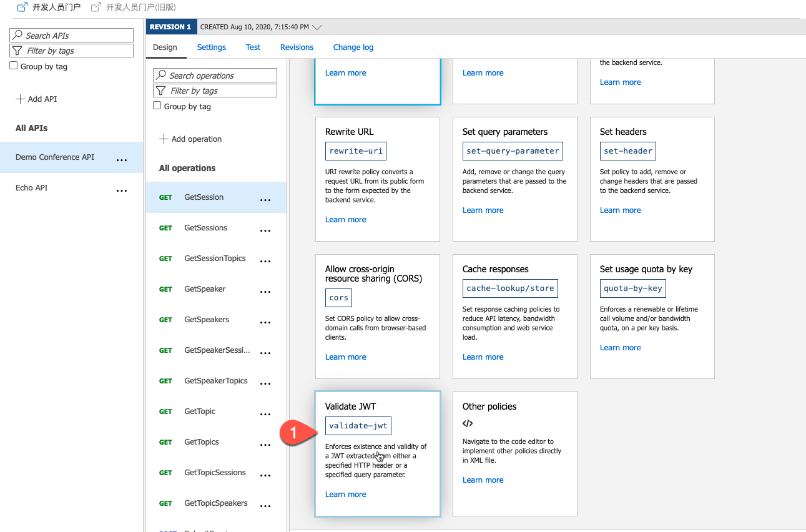806x532 pixels.
Task: Click Learn more on Set usage quota by key
Action: point(620,347)
